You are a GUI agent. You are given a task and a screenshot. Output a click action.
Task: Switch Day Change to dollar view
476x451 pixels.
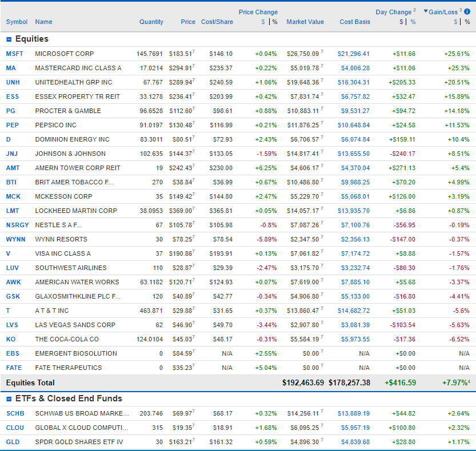pyautogui.click(x=401, y=22)
